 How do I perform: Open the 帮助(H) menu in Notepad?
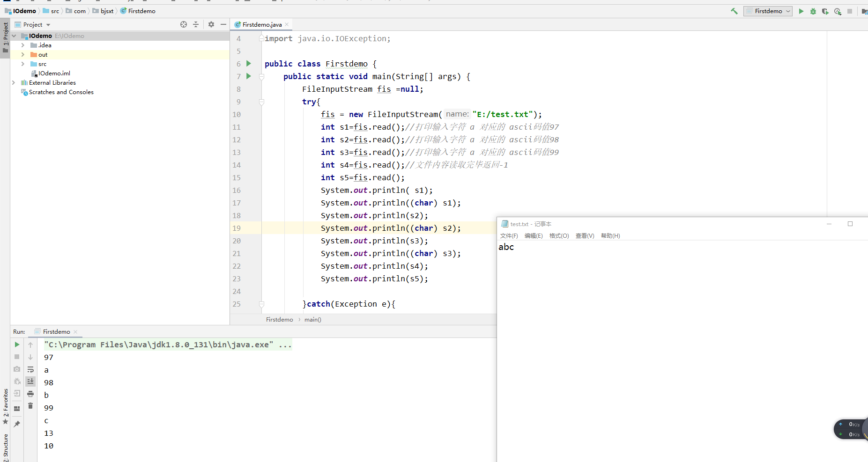[610, 235]
